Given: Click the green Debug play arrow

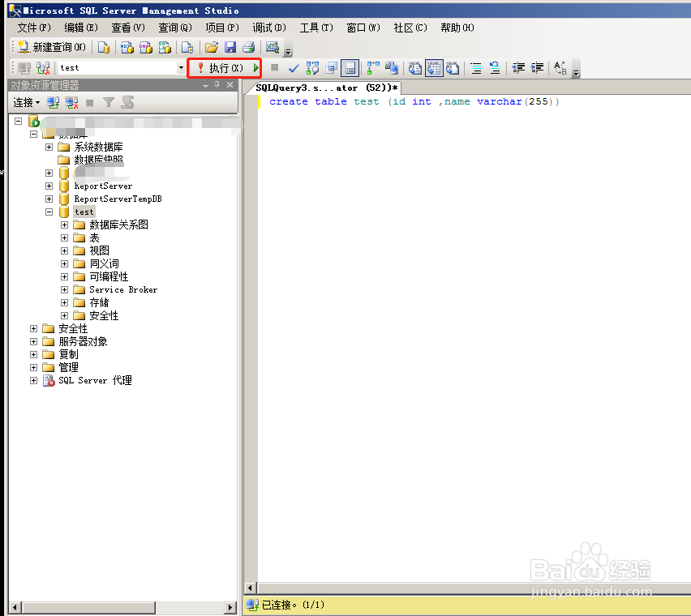Looking at the screenshot, I should point(255,68).
